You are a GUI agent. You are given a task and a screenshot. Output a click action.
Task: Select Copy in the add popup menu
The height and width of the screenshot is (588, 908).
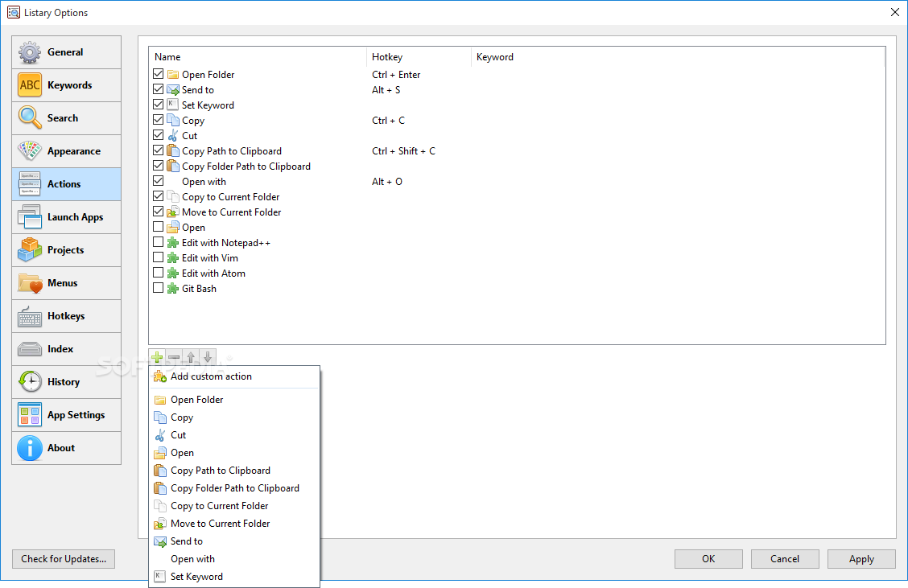(x=234, y=417)
